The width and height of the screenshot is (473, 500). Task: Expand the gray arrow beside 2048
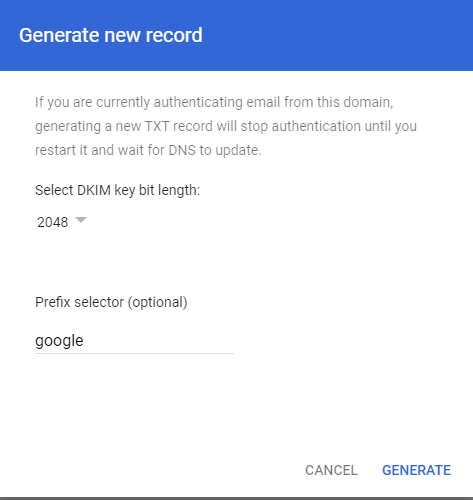click(81, 220)
